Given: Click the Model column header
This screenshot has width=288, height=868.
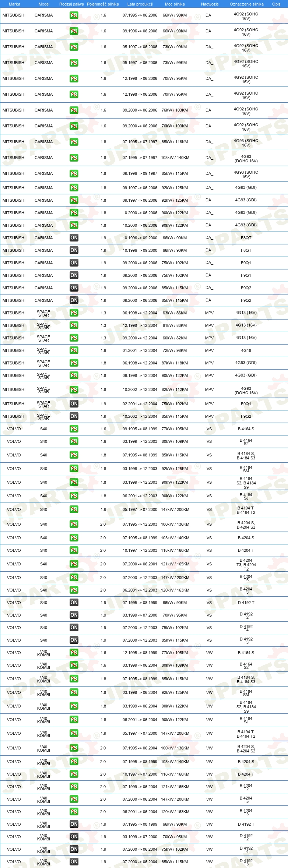Looking at the screenshot, I should (x=44, y=4).
